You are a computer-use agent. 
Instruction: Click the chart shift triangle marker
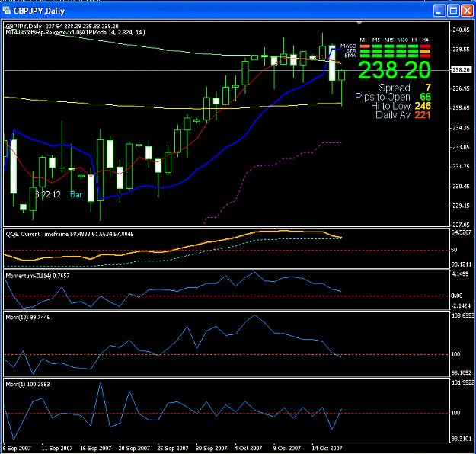(359, 23)
